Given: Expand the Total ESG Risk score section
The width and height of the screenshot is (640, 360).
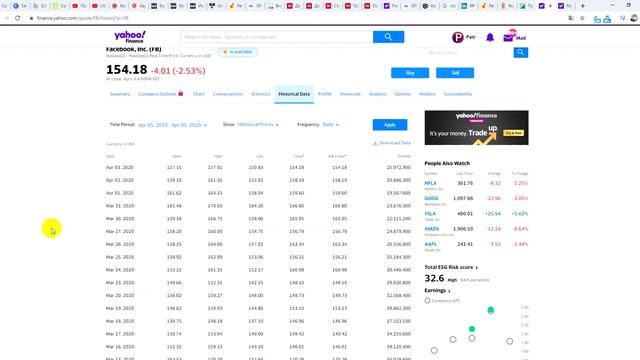Looking at the screenshot, I should pos(451,267).
